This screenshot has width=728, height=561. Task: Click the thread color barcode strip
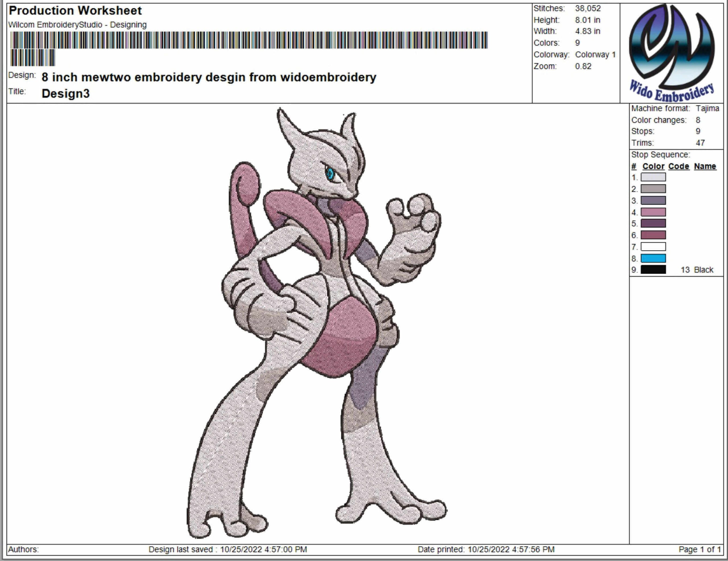(x=249, y=49)
